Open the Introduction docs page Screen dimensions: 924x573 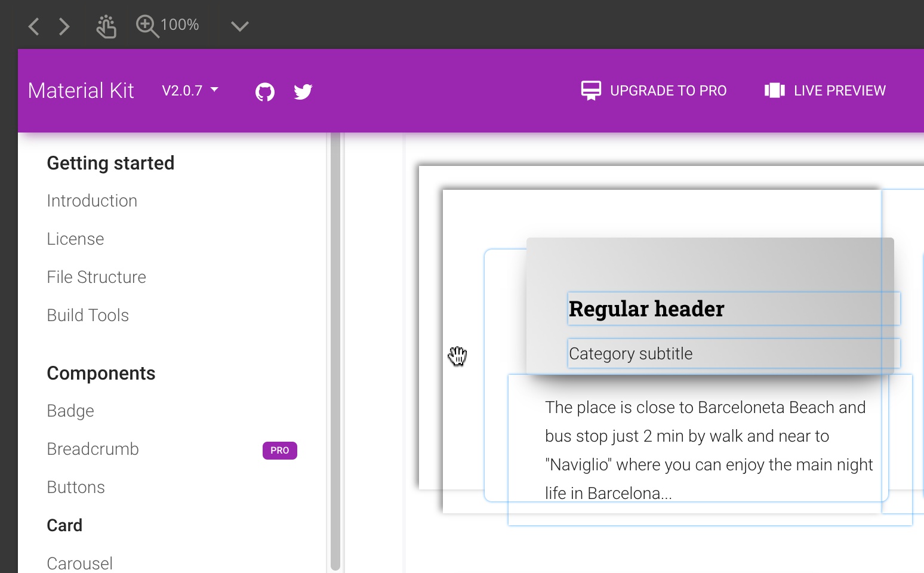(92, 201)
